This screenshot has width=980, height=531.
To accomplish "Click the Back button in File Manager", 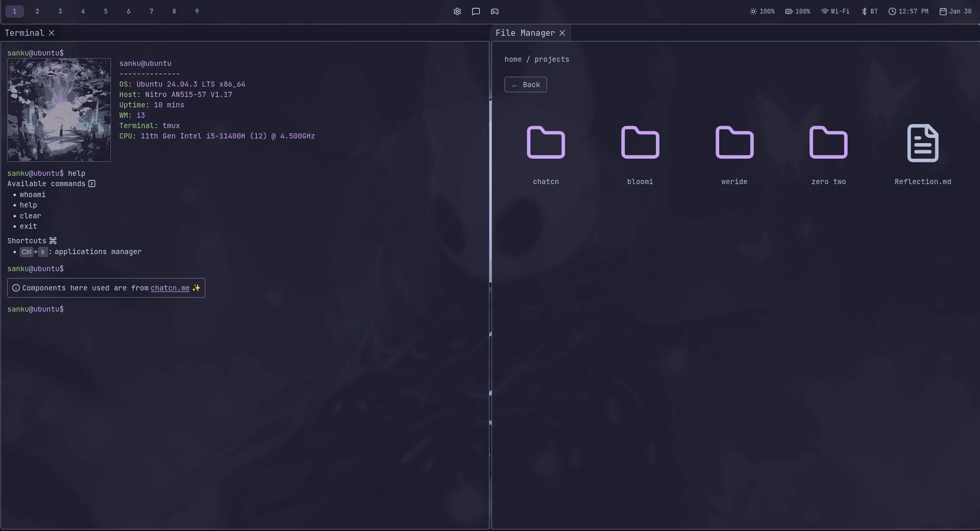I will 525,85.
